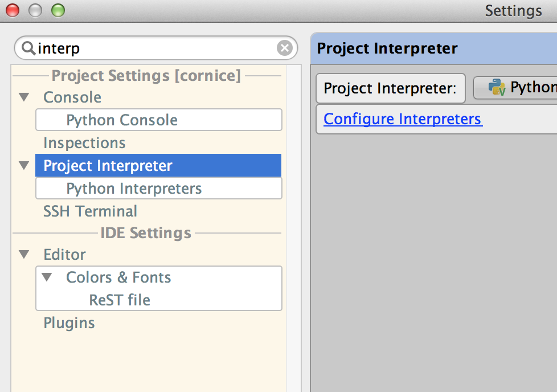Click the yellow minimize window button
This screenshot has width=557, height=392.
35,10
